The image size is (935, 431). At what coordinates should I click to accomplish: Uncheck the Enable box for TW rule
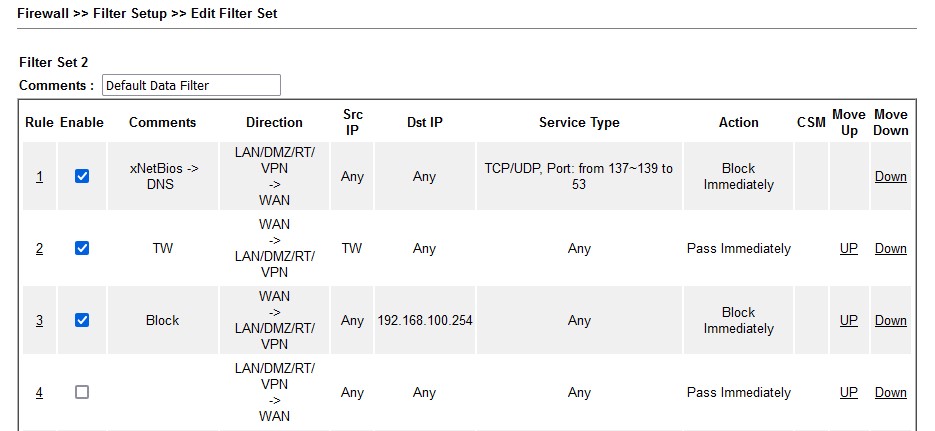pos(82,248)
